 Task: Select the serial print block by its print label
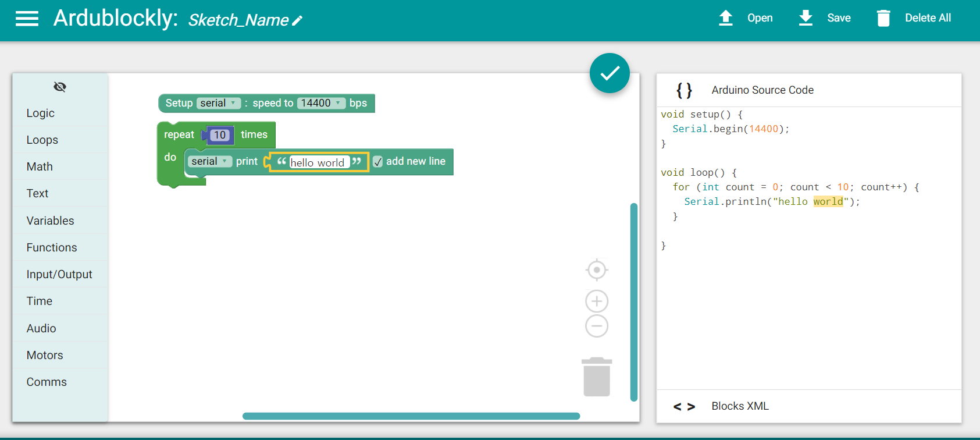[x=247, y=162]
